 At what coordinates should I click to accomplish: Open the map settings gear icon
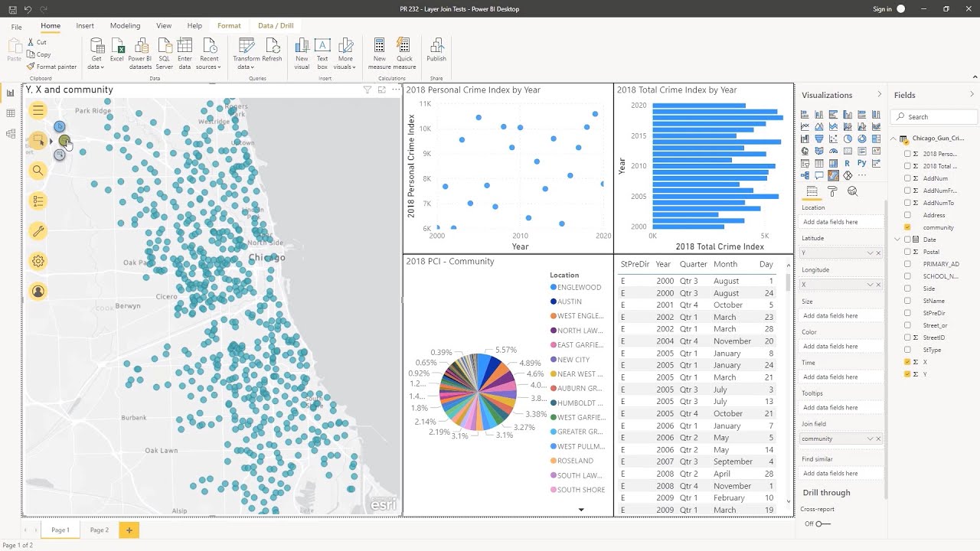(x=38, y=261)
